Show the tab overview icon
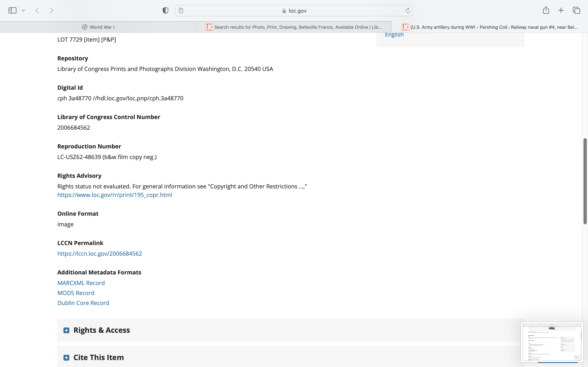 click(576, 10)
